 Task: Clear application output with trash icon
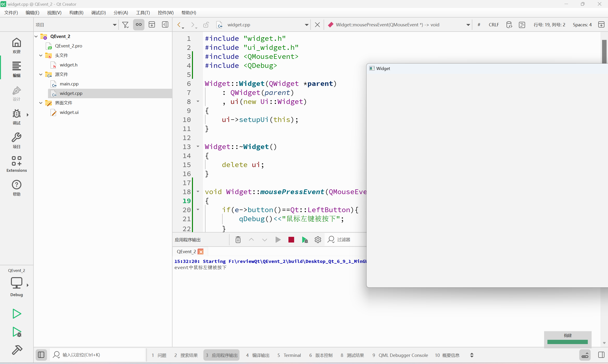click(x=238, y=240)
